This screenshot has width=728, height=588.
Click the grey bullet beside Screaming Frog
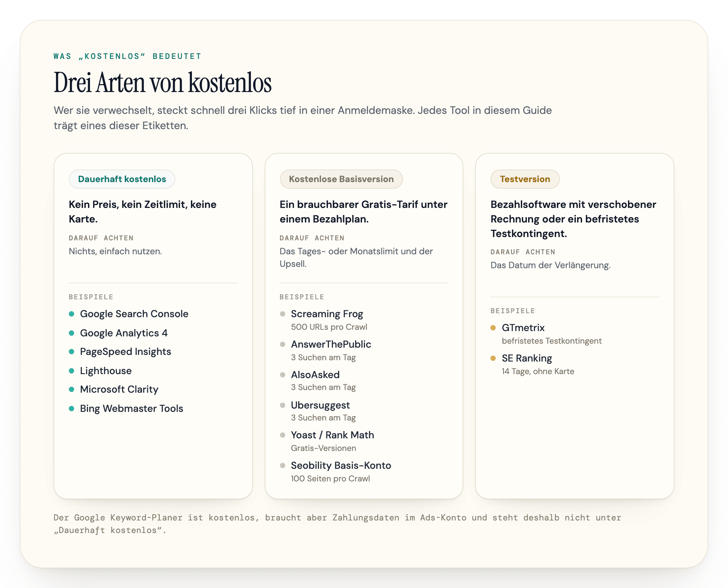[282, 314]
